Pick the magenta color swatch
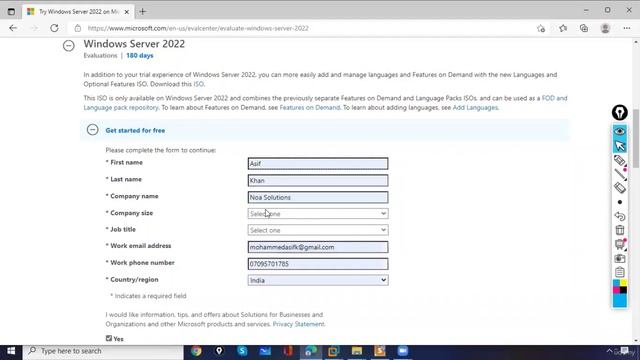640x360 pixels. tap(616, 290)
